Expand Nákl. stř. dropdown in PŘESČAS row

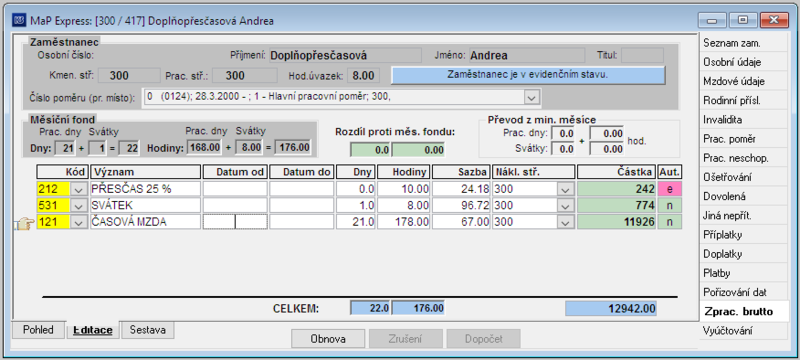565,189
